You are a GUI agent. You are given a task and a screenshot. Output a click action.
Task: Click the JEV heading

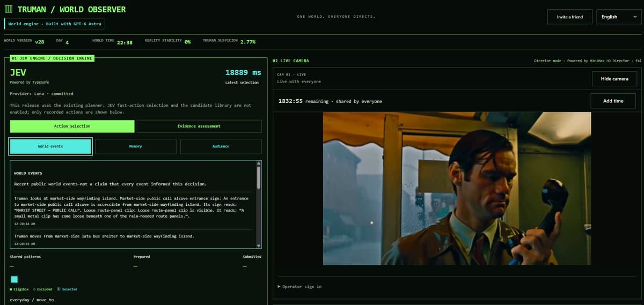click(18, 72)
